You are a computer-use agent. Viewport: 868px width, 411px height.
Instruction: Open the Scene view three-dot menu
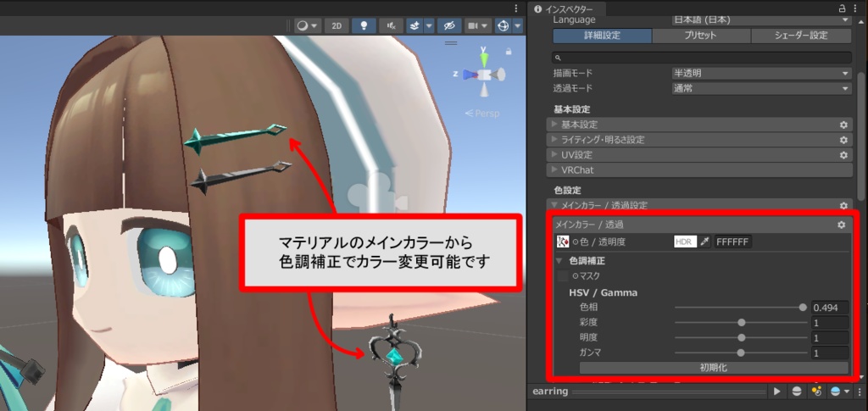[516, 8]
